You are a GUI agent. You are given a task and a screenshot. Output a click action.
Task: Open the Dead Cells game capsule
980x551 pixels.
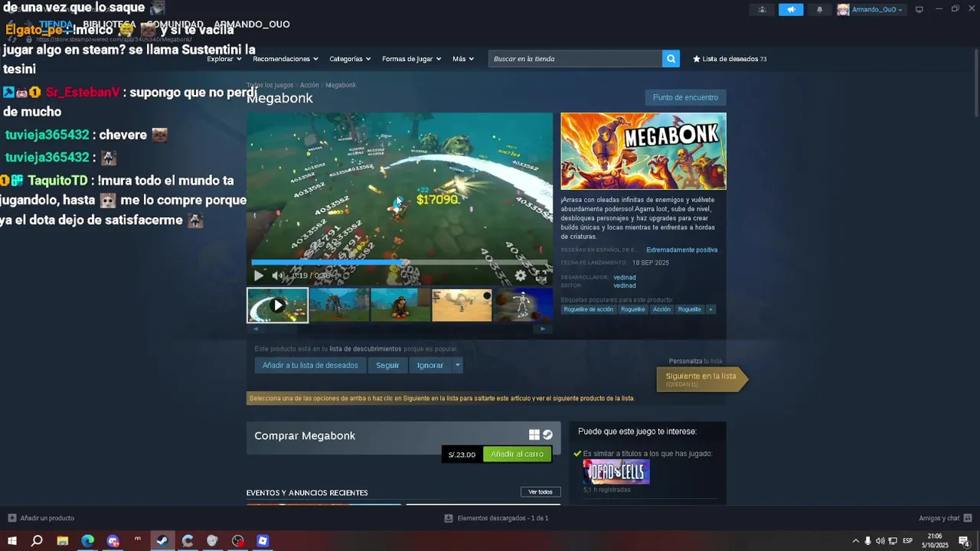coord(616,471)
